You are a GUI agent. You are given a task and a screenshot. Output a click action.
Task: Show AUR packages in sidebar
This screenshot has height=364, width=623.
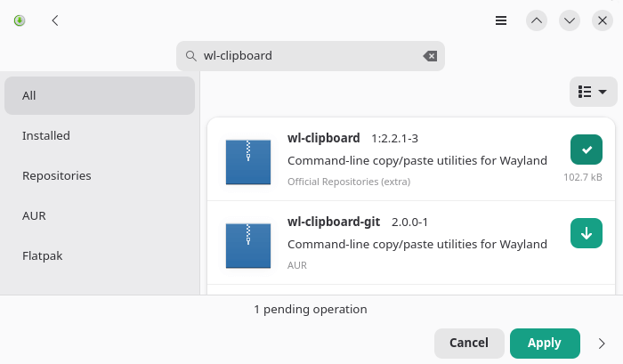(x=100, y=216)
